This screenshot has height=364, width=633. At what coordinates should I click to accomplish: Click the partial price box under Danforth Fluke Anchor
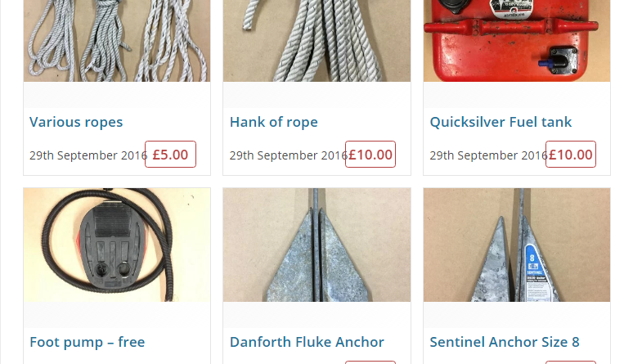(370, 362)
